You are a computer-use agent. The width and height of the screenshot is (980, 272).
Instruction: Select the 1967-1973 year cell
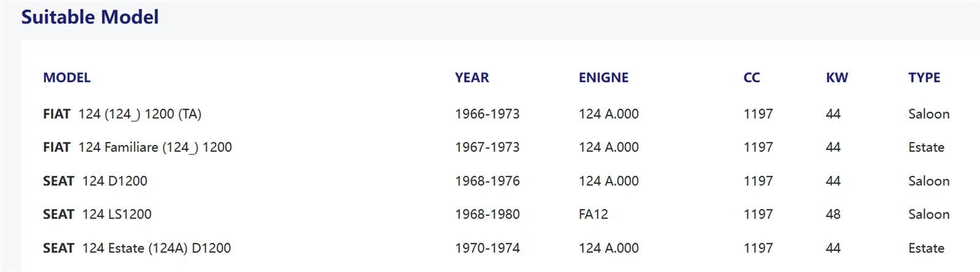point(487,148)
